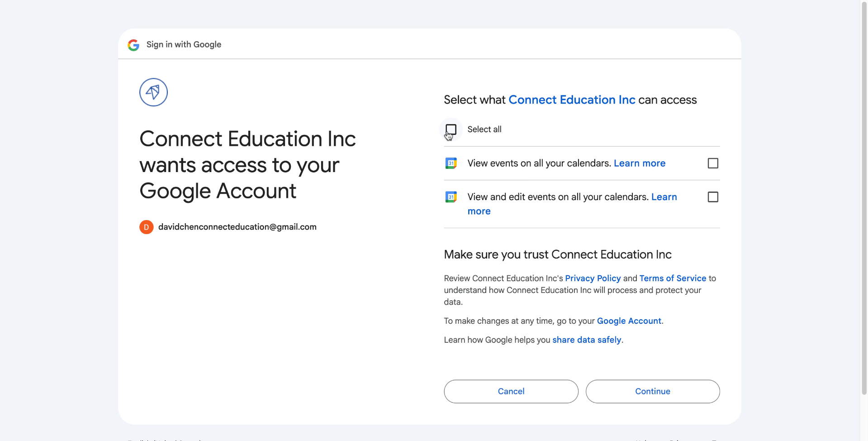Open the "share data safely" link

coord(587,340)
